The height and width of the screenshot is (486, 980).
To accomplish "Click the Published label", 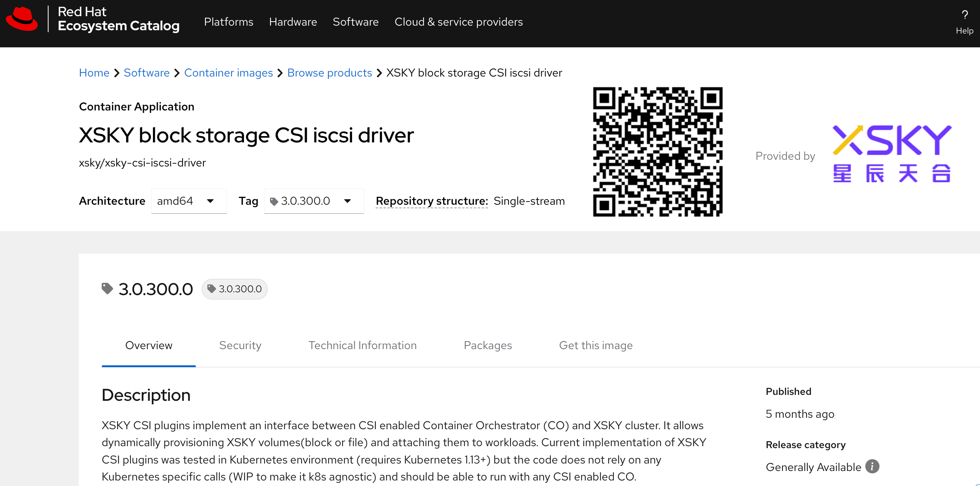I will pos(788,391).
